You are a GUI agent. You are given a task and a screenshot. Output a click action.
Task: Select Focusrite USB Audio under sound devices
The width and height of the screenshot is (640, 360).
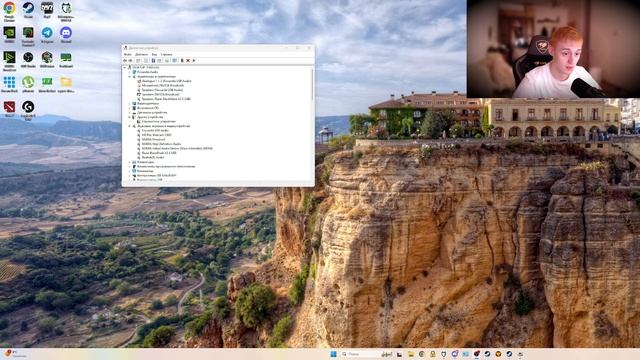(x=155, y=130)
